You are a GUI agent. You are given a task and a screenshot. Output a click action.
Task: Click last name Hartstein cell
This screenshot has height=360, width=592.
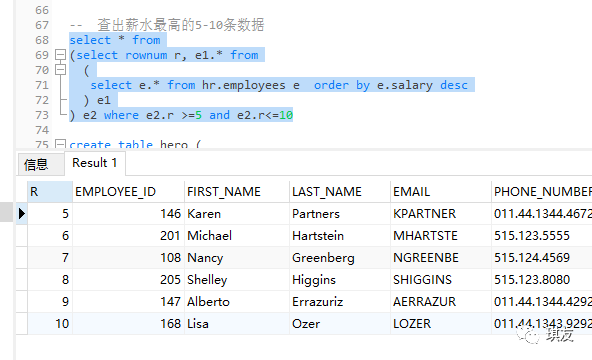pos(340,236)
